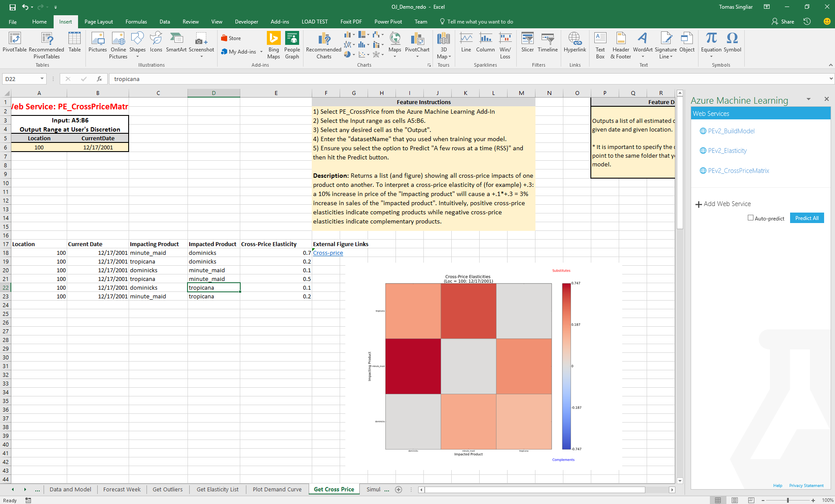Screen dimensions: 835x504
Task: Launch People Graph add-in
Action: (x=292, y=45)
